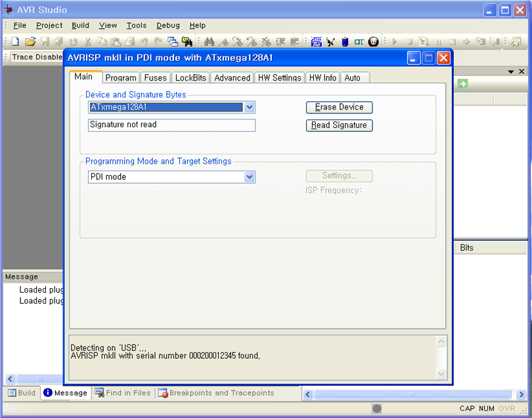Click the Erase Device button

[x=340, y=108]
